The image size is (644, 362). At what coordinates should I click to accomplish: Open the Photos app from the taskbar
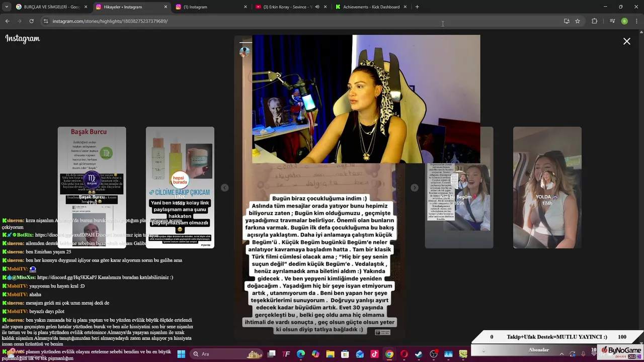448,354
